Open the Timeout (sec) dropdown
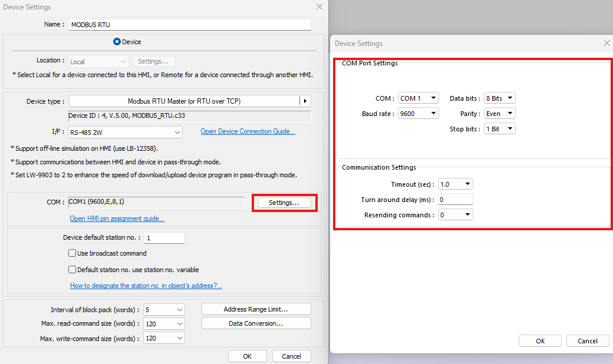 (x=455, y=184)
